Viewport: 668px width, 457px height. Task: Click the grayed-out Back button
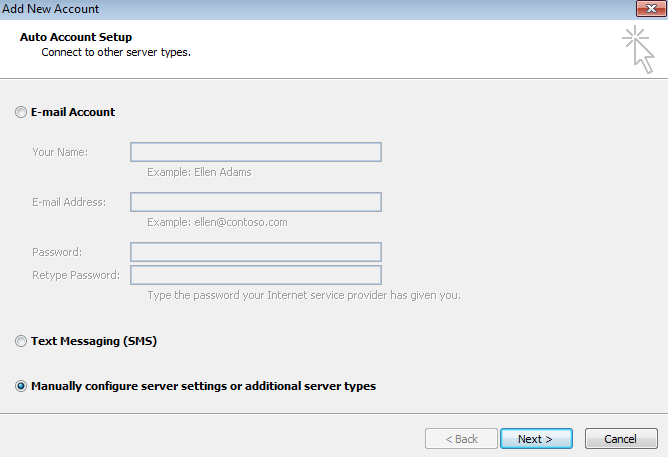point(460,439)
